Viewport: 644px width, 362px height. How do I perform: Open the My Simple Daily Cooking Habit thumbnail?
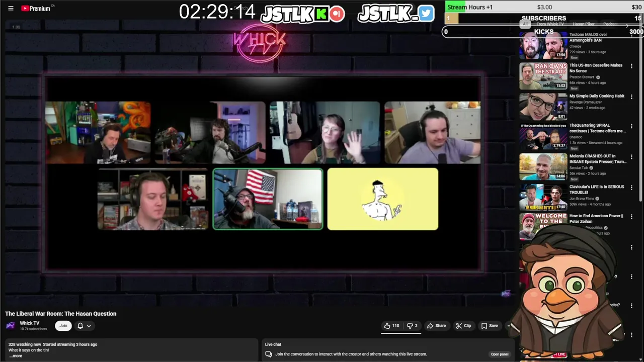pyautogui.click(x=543, y=106)
